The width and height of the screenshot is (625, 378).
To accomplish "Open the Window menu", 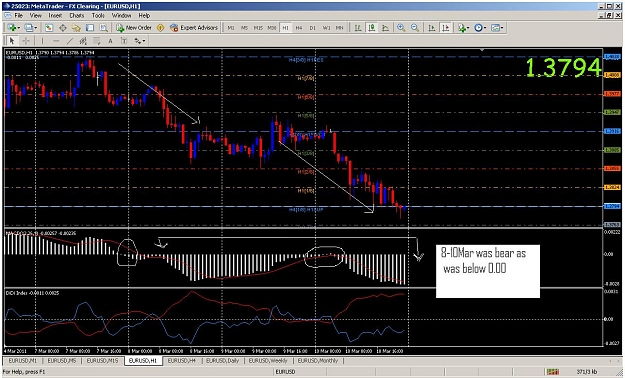I will (121, 16).
